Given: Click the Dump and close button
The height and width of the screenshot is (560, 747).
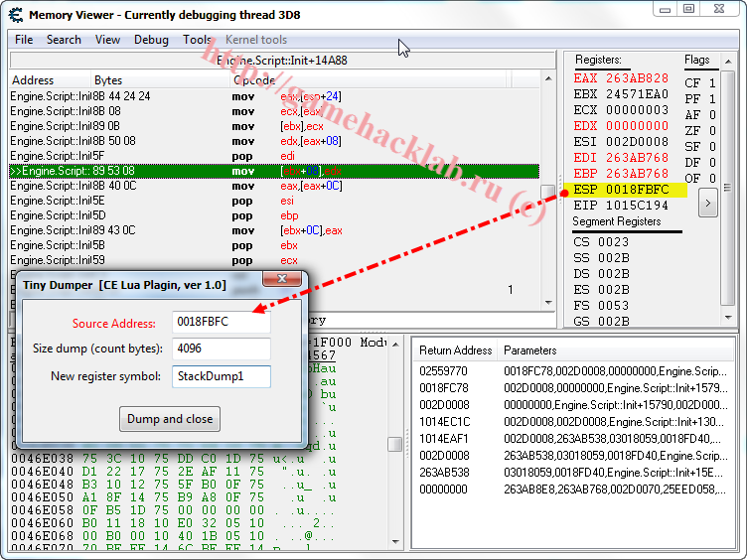Looking at the screenshot, I should (x=170, y=419).
